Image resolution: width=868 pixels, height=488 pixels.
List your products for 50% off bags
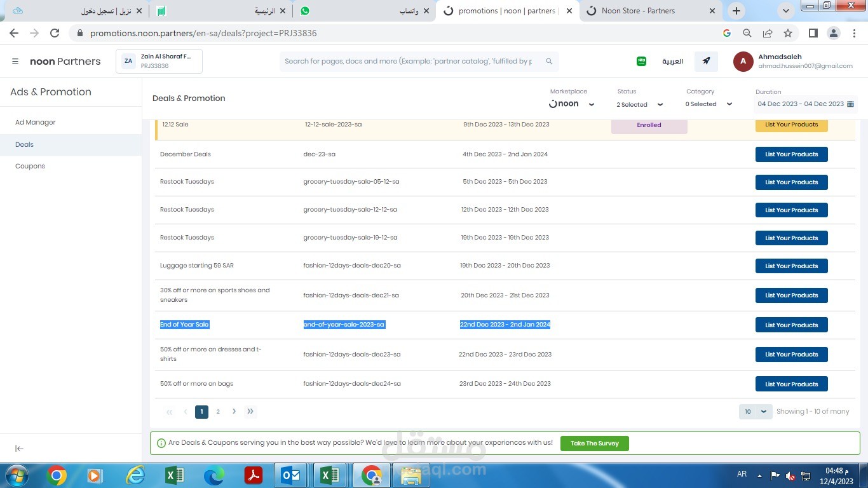[791, 384]
